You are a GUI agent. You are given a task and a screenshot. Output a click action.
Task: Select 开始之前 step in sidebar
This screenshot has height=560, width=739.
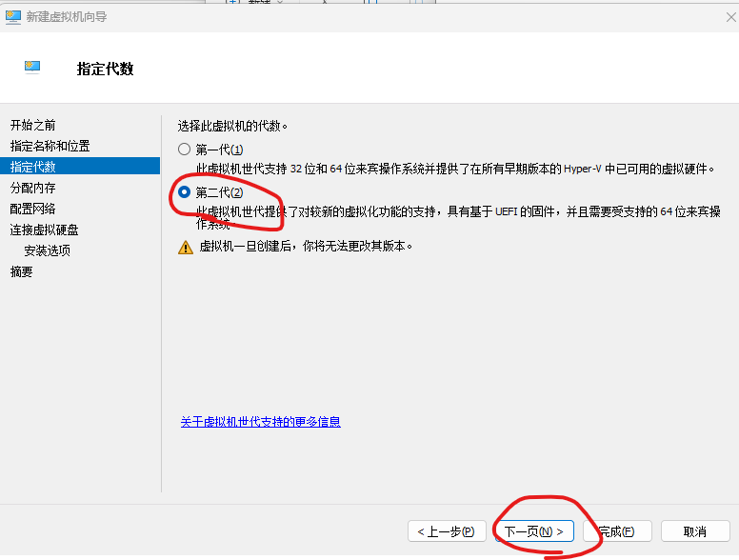[x=33, y=125]
